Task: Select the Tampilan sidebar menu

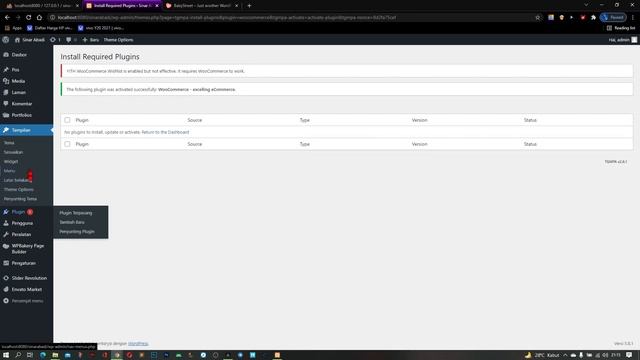Action: pyautogui.click(x=27, y=130)
